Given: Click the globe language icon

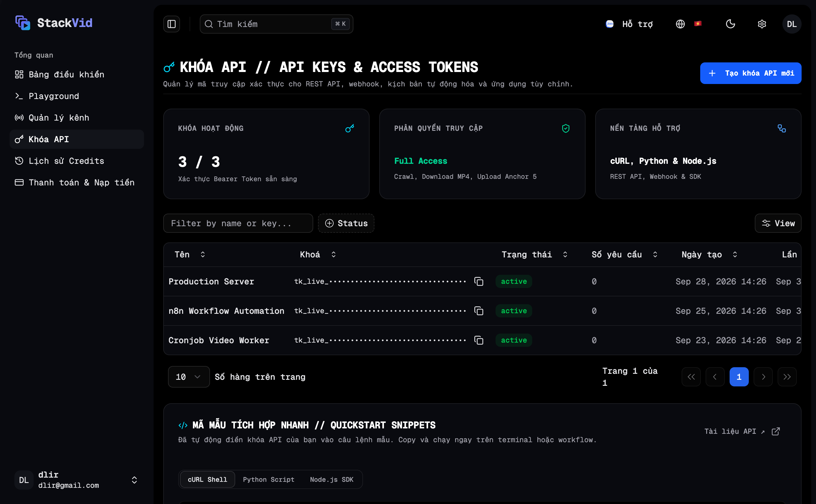Looking at the screenshot, I should pyautogui.click(x=680, y=24).
